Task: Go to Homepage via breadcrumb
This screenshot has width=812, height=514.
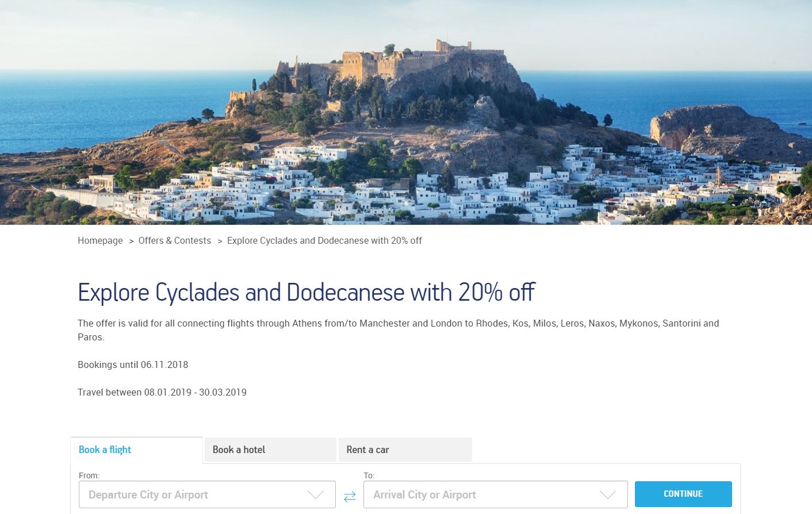Action: [x=100, y=240]
